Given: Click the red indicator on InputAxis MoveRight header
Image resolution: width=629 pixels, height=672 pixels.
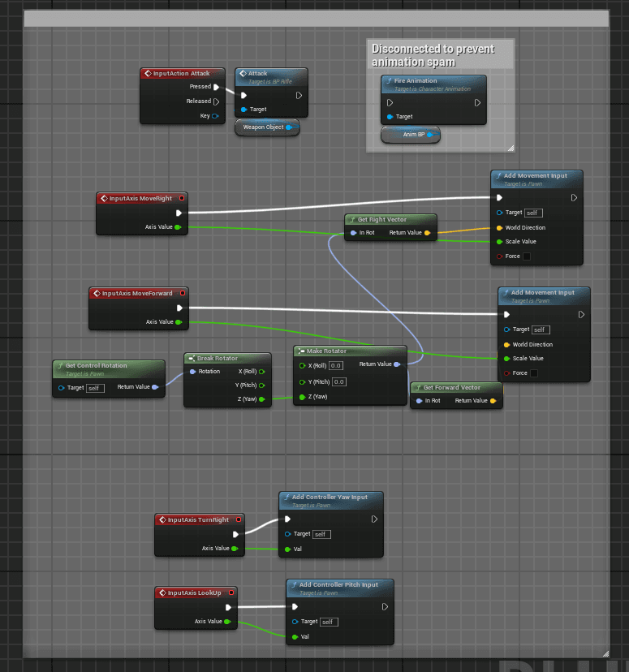Looking at the screenshot, I should (x=182, y=198).
